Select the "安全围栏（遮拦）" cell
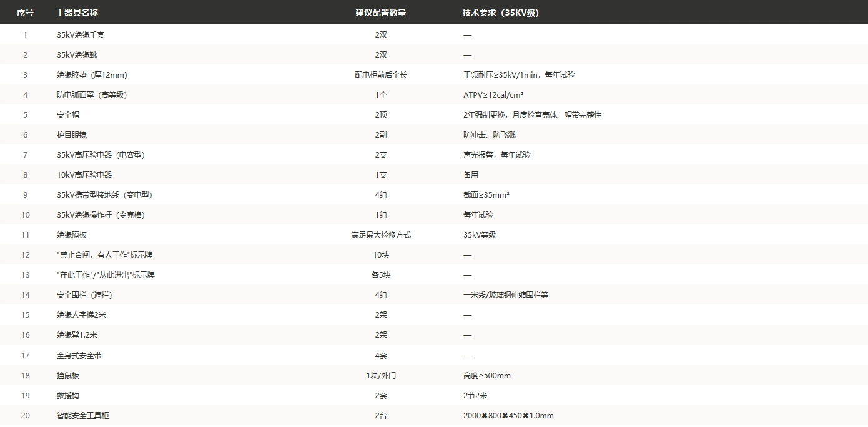This screenshot has width=868, height=427. point(84,295)
